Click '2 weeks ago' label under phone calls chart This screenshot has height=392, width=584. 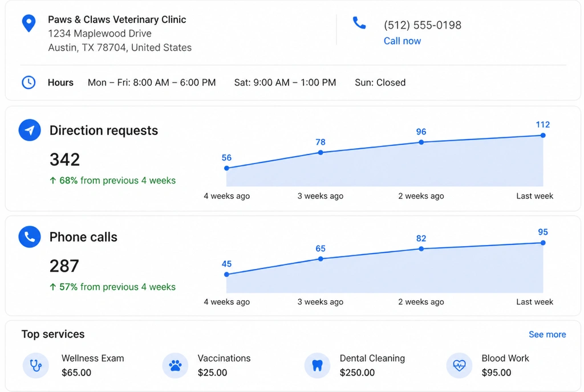click(421, 302)
